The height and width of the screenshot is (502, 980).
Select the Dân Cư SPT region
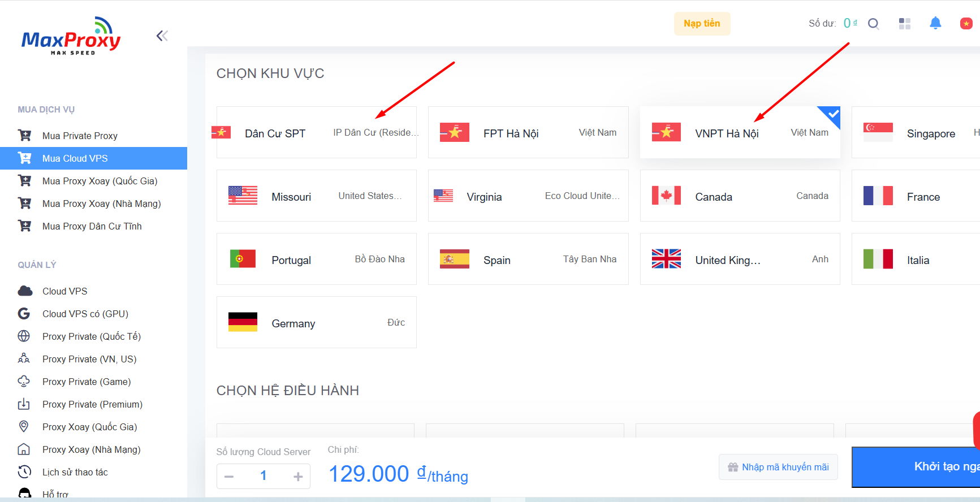click(317, 132)
